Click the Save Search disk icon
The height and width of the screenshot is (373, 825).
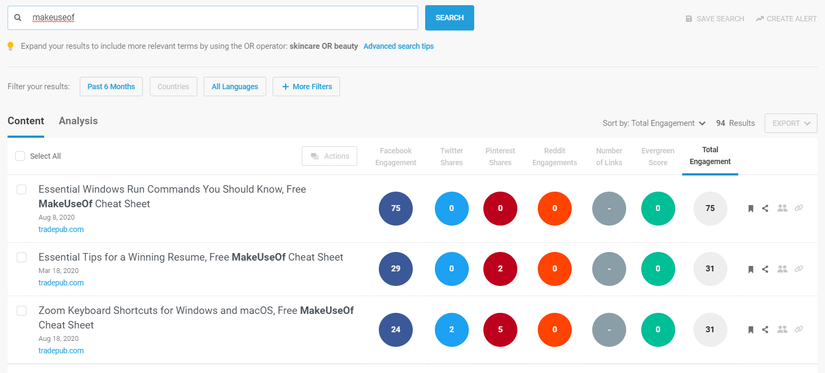pos(689,18)
